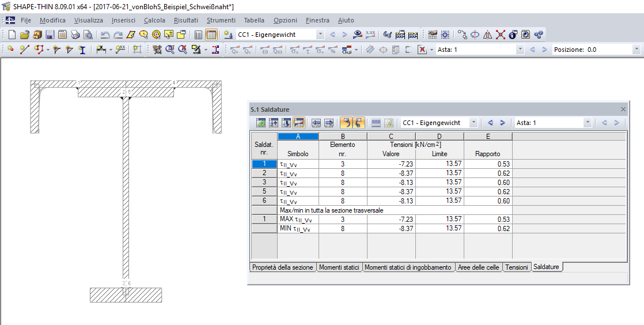Select the new line element tool
644x325 pixels.
point(25,50)
